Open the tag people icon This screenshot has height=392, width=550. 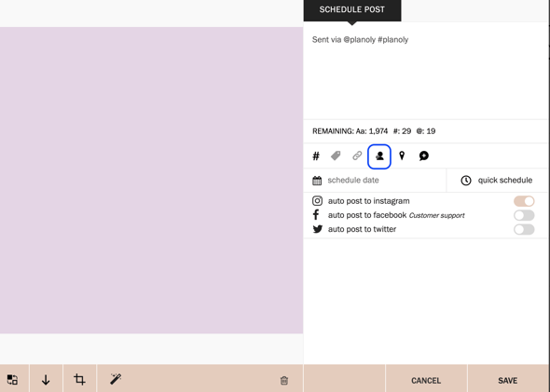379,156
